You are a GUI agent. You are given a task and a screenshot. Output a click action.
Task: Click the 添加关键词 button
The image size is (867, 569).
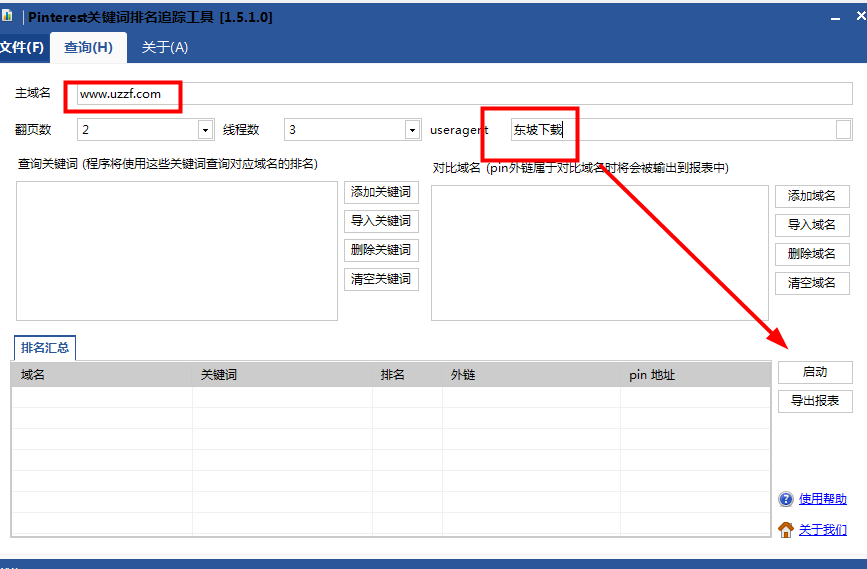click(x=381, y=192)
